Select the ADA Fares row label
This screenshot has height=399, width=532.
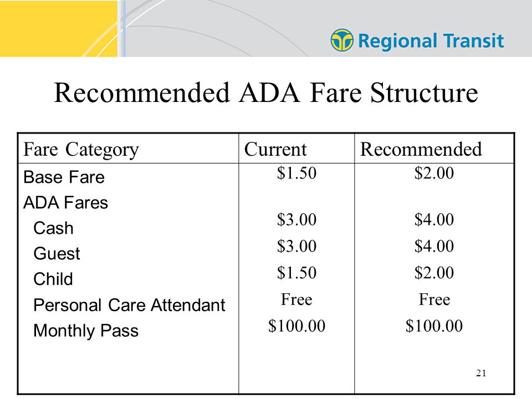65,203
